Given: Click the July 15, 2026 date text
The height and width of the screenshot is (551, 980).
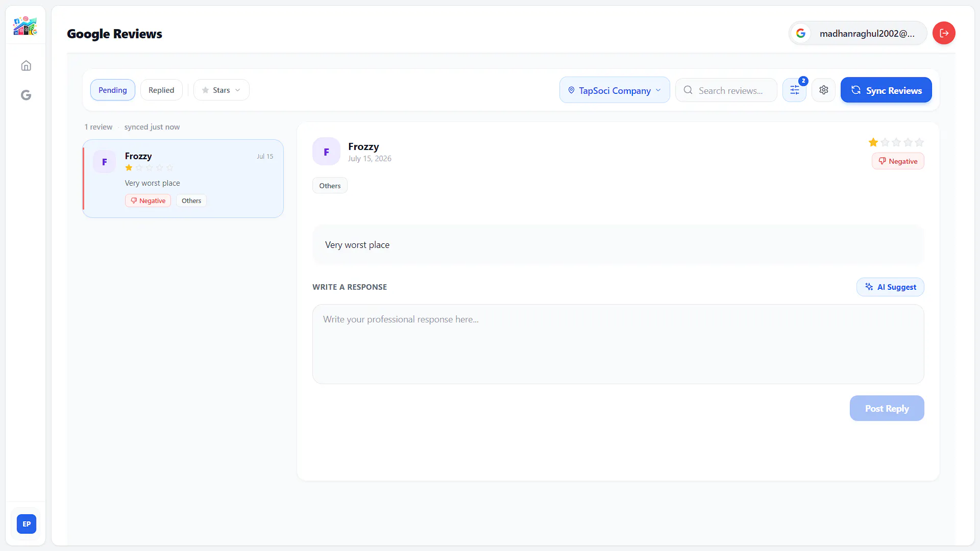Looking at the screenshot, I should click(370, 159).
